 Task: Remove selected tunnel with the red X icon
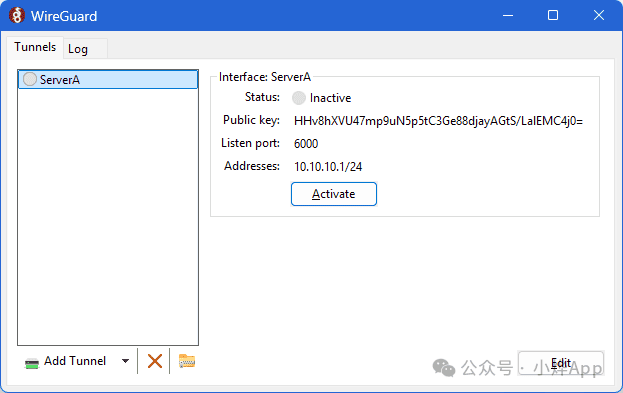[155, 361]
